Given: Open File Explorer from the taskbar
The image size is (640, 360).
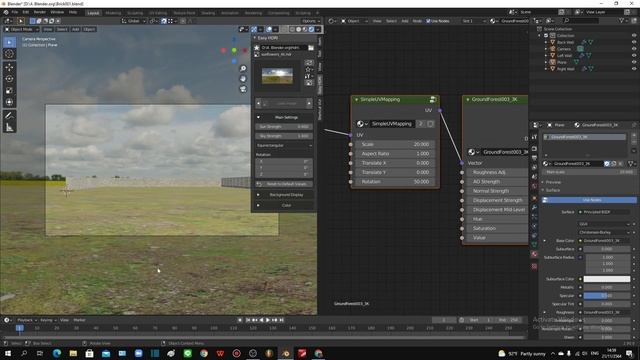Looking at the screenshot, I should pyautogui.click(x=73, y=353).
